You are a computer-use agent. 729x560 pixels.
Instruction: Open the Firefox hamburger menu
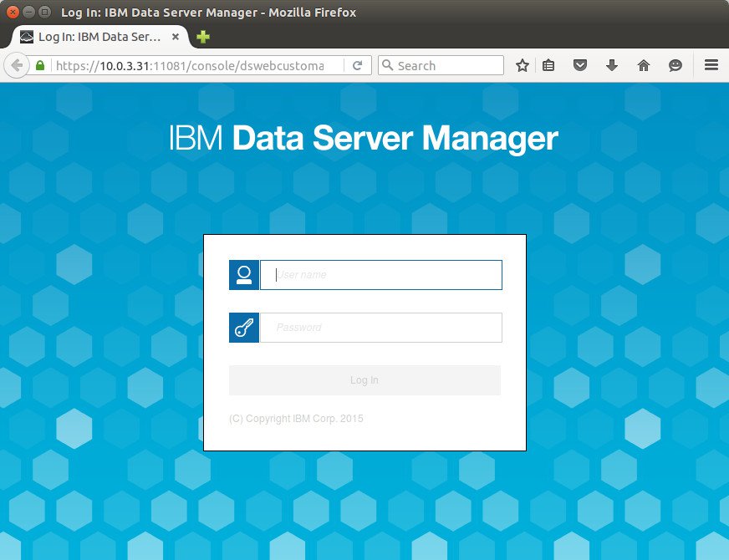click(x=711, y=65)
